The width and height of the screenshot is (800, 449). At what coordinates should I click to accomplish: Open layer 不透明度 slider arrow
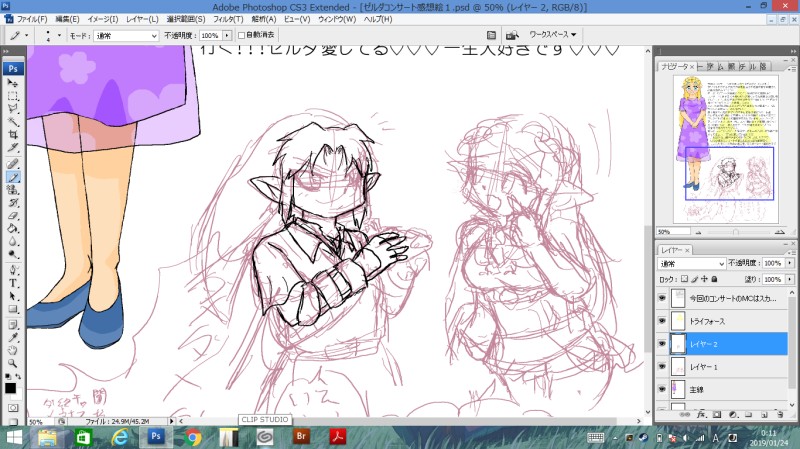point(790,263)
